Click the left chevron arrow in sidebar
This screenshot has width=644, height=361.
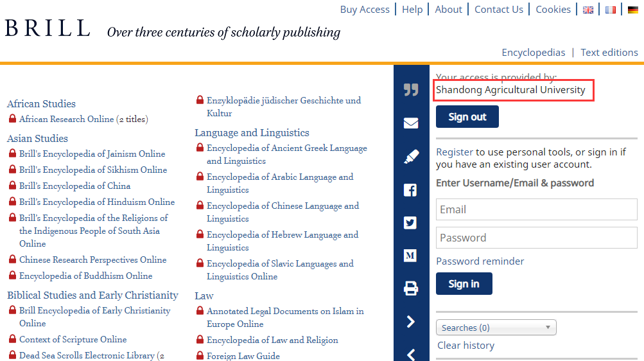coord(411,355)
